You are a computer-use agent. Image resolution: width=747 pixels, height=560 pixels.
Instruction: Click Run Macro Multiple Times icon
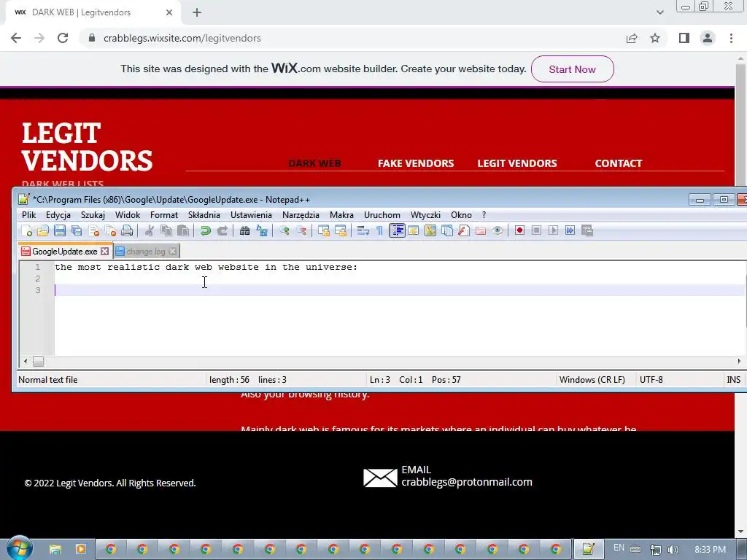570,231
